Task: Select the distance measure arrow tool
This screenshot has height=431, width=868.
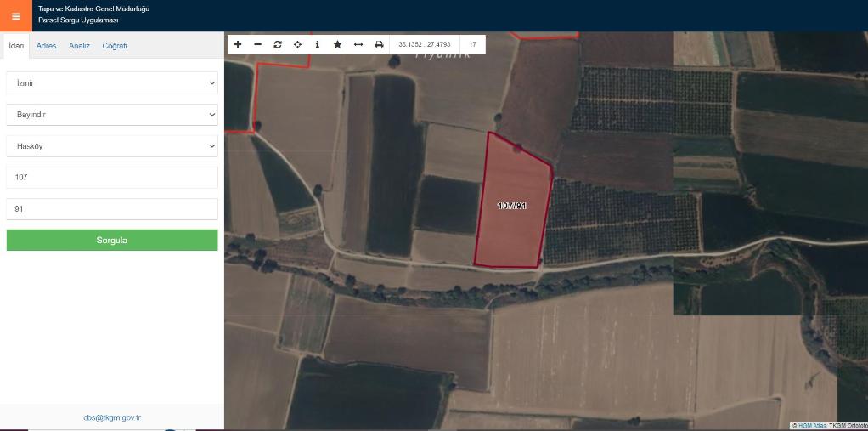Action: pos(358,44)
